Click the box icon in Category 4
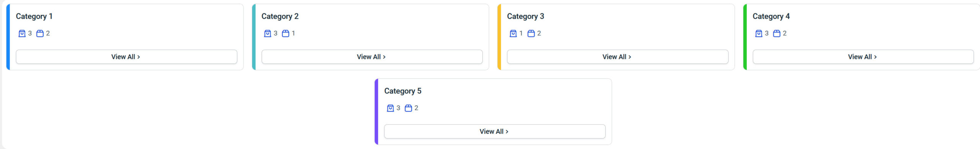The image size is (980, 149). coord(777,34)
